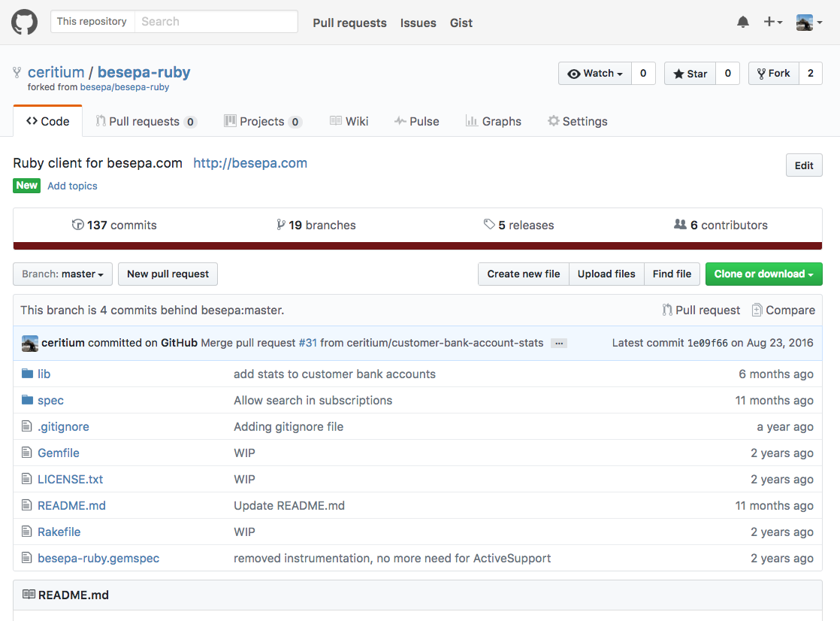The width and height of the screenshot is (840, 621).
Task: Click the branch icon next to 19 branches
Action: pyautogui.click(x=281, y=224)
